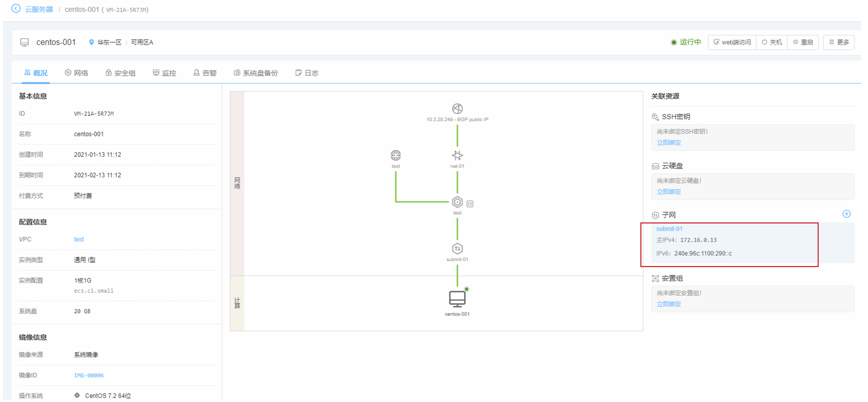The width and height of the screenshot is (868, 402).
Task: Click the back arrow icon beside 云服务器
Action: (x=16, y=9)
